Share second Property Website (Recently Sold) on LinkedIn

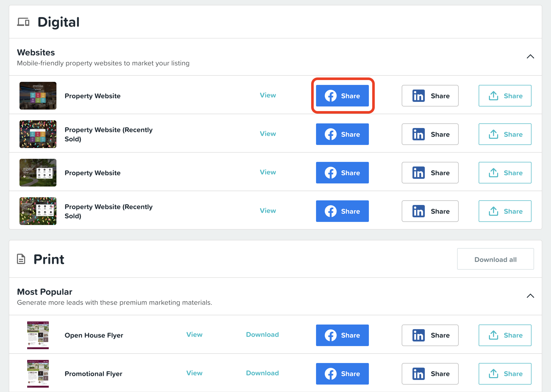pos(430,211)
